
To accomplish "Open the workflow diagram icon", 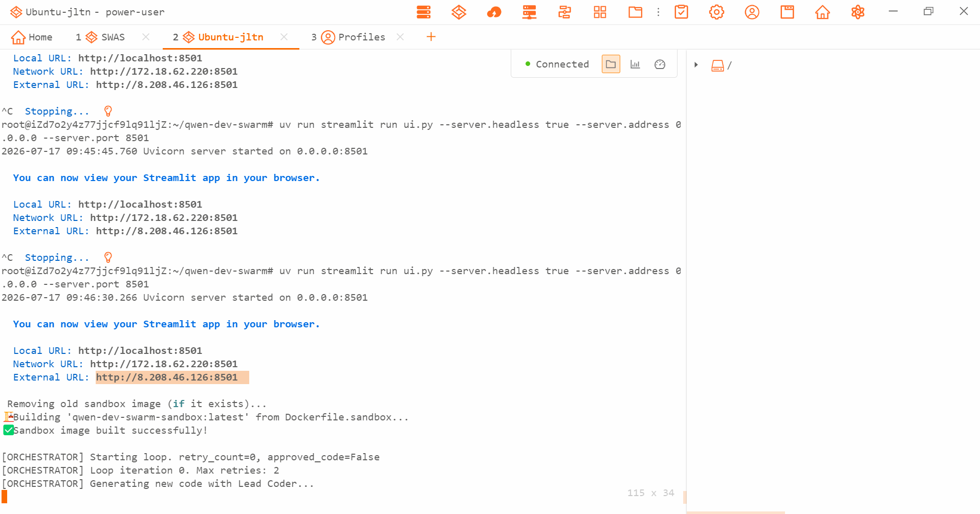I will 564,12.
